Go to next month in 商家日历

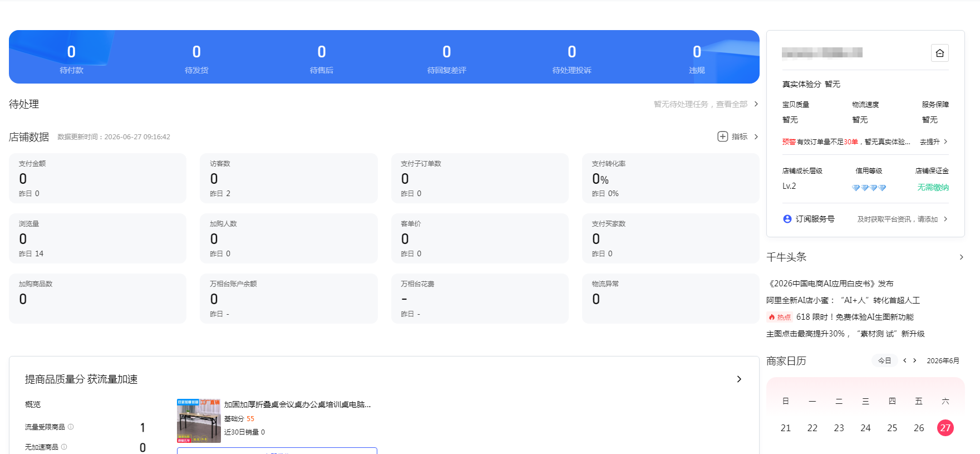pyautogui.click(x=914, y=360)
